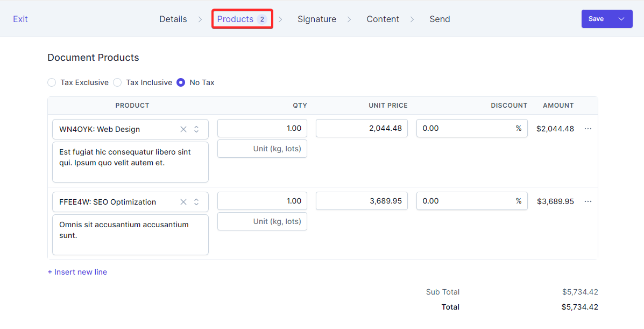The height and width of the screenshot is (329, 644).
Task: Click the Exit link
Action: (x=20, y=19)
